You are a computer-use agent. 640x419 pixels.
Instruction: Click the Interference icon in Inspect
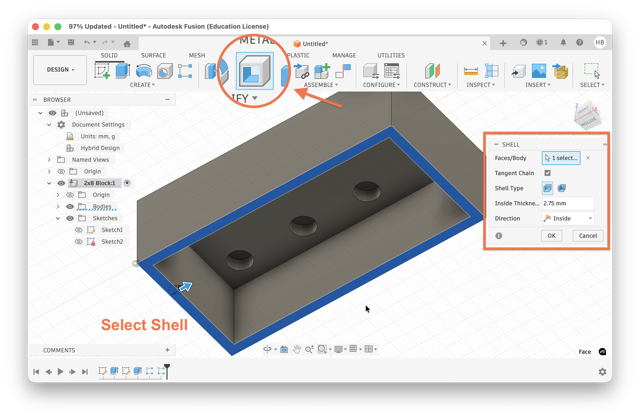pyautogui.click(x=491, y=71)
